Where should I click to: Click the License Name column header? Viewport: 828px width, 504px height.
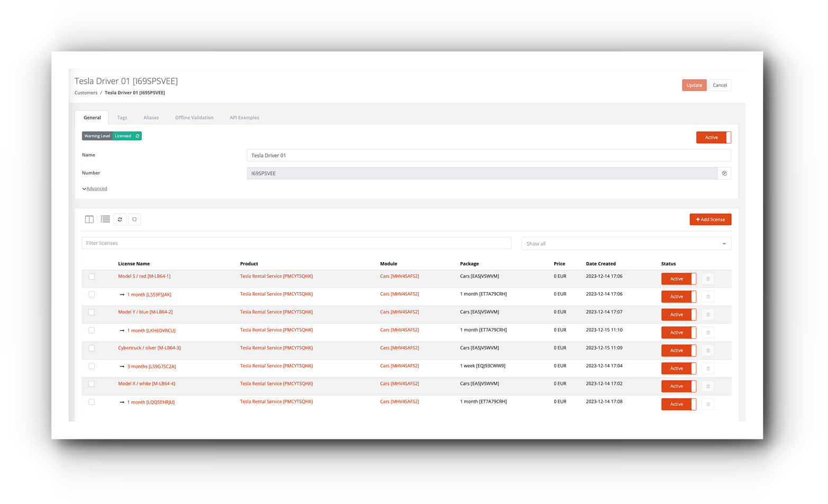134,264
